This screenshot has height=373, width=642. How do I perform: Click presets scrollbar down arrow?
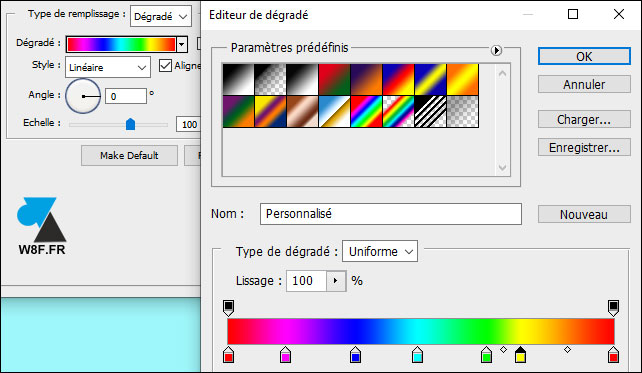503,167
